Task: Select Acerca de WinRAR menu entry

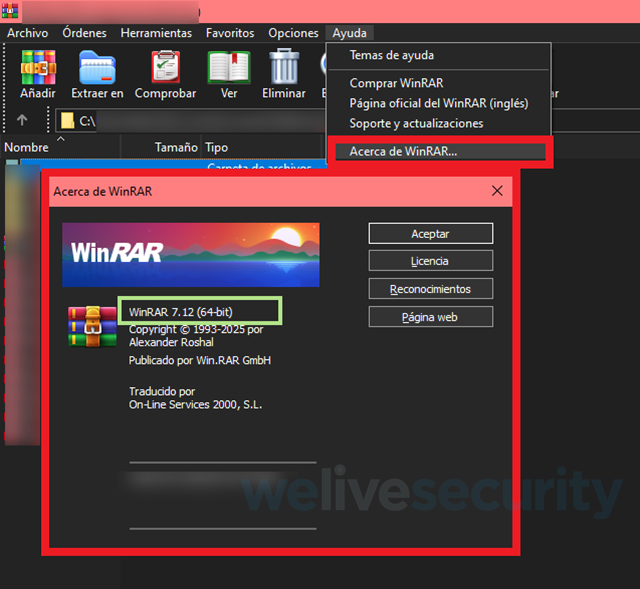Action: 396,152
